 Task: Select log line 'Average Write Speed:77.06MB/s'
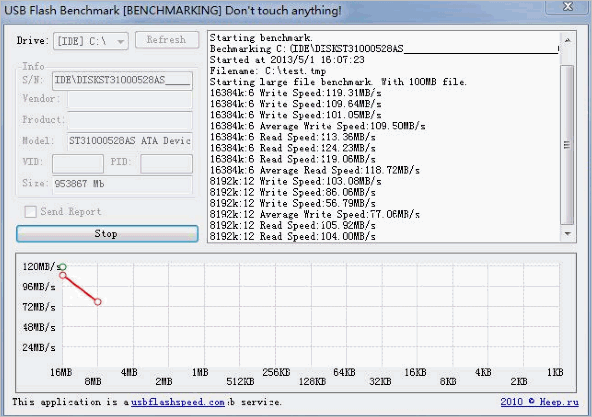(314, 214)
